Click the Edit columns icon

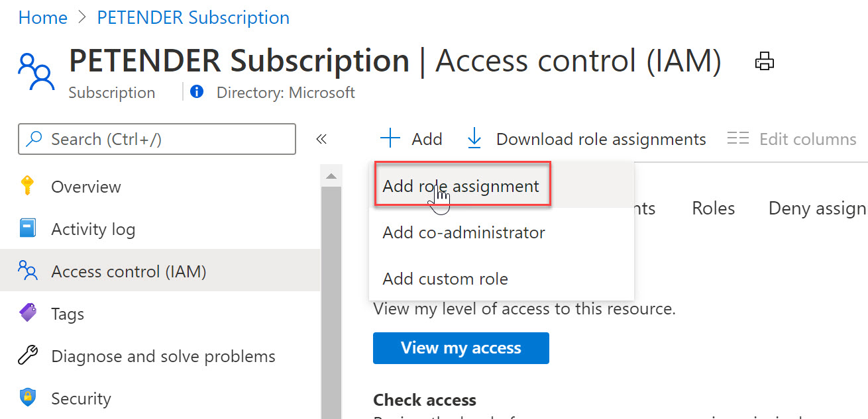(x=737, y=138)
